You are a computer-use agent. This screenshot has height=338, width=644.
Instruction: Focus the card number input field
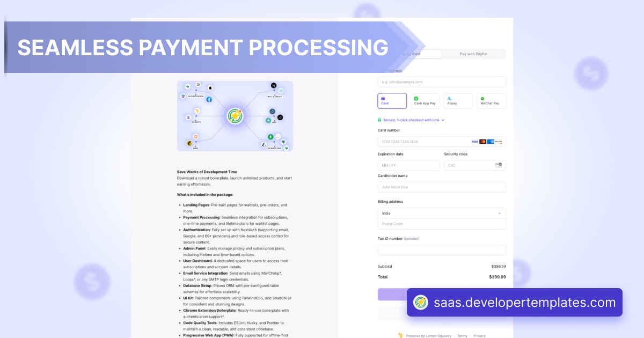[x=442, y=142]
